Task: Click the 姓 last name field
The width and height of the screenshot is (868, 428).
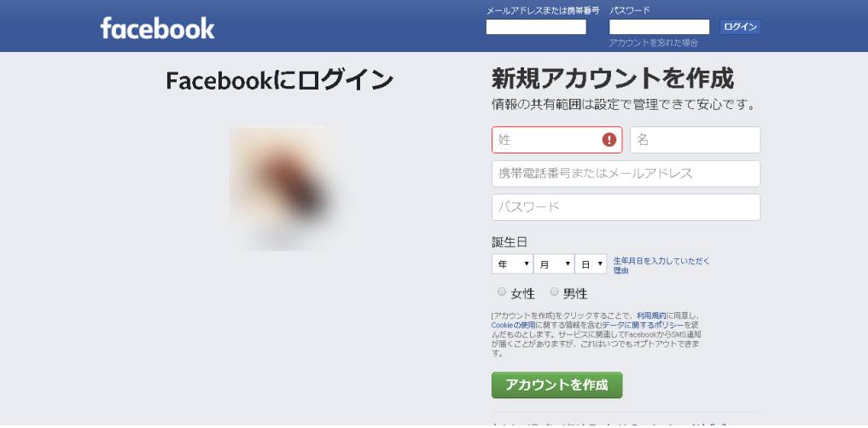Action: (x=546, y=140)
